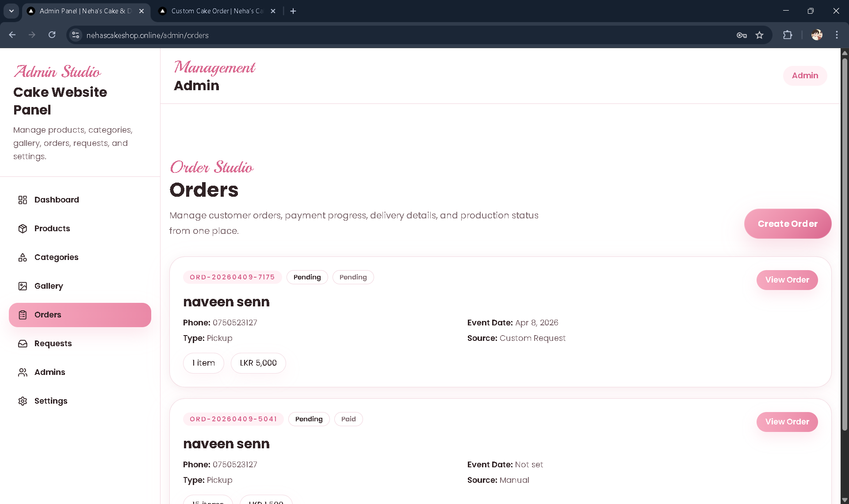Click the Admins people icon

[x=23, y=372]
